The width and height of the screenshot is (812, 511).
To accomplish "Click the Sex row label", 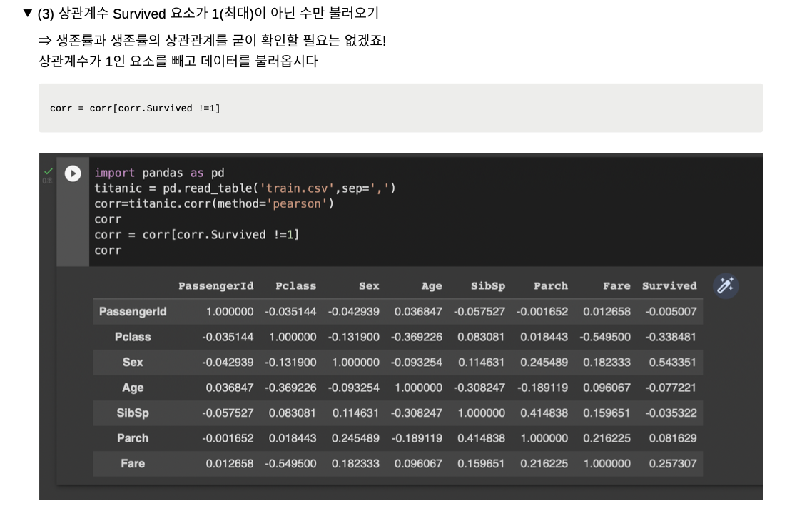I will coord(133,363).
